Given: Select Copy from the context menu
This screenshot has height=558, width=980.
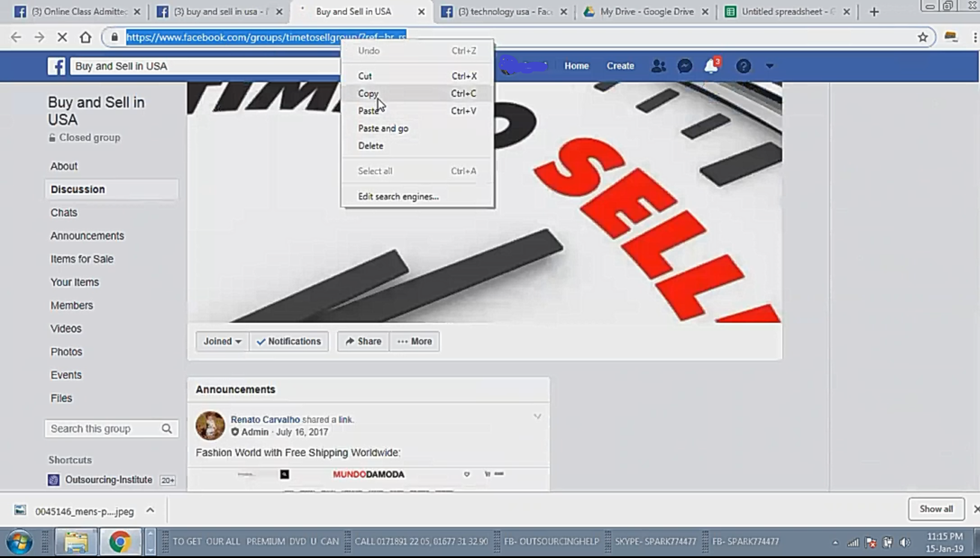Looking at the screenshot, I should point(368,94).
